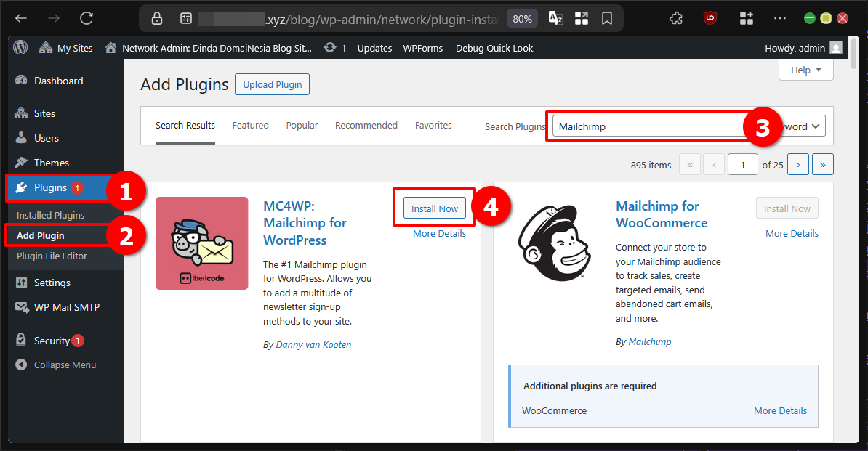Collapse the admin menu with its arrow icon
This screenshot has height=451, width=868.
20,365
